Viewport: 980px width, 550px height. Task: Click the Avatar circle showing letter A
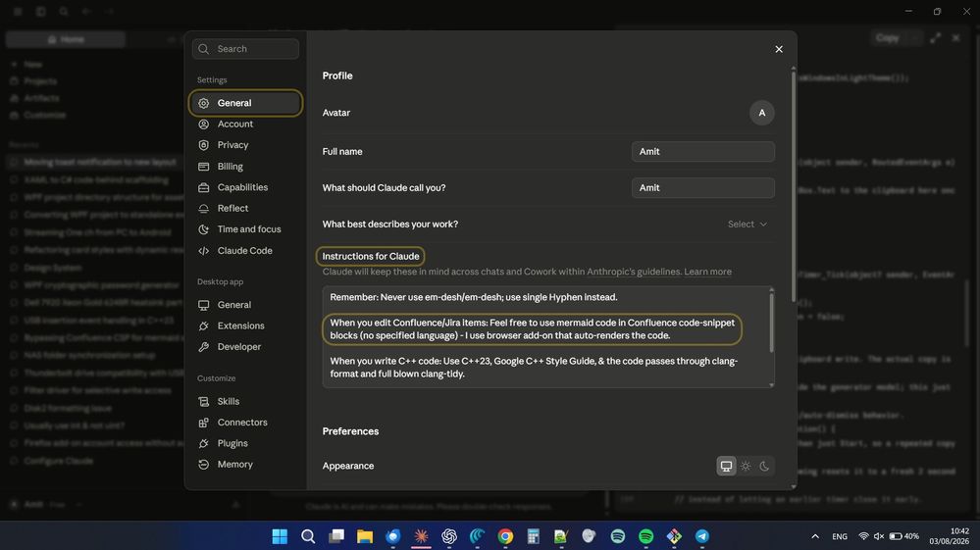tap(762, 113)
